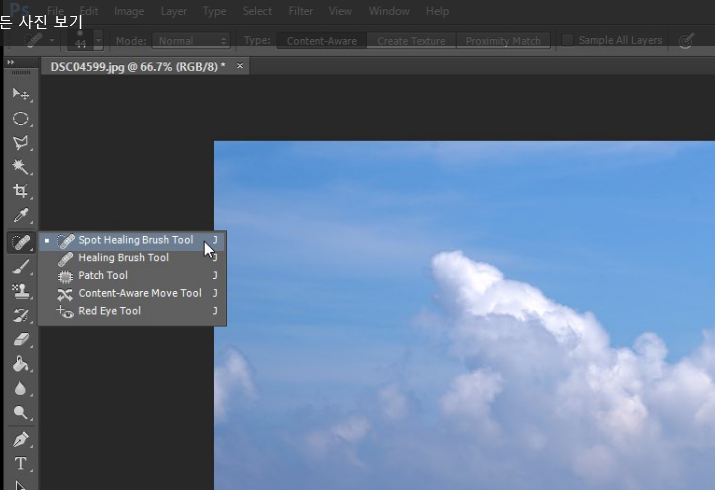The height and width of the screenshot is (490, 715).
Task: Select the Dodge tool
Action: (x=21, y=413)
